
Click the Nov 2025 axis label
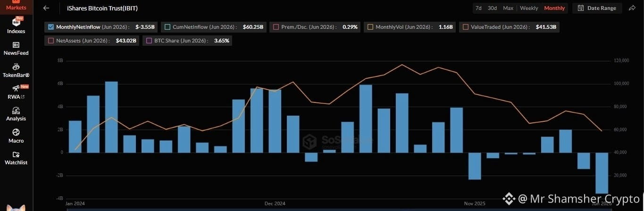[475, 203]
